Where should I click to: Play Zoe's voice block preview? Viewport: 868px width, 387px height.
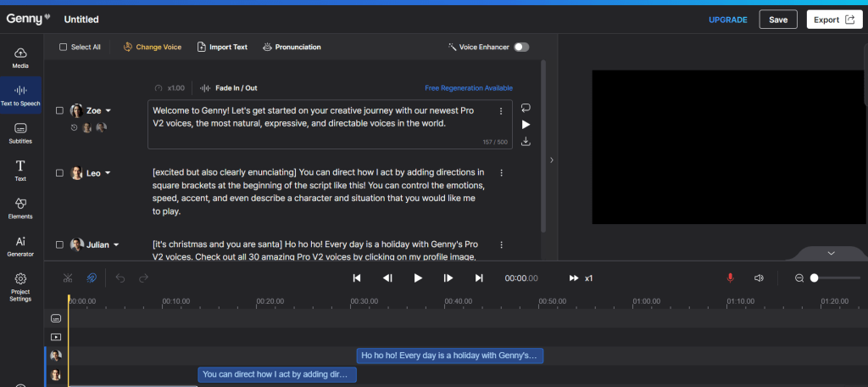[526, 124]
